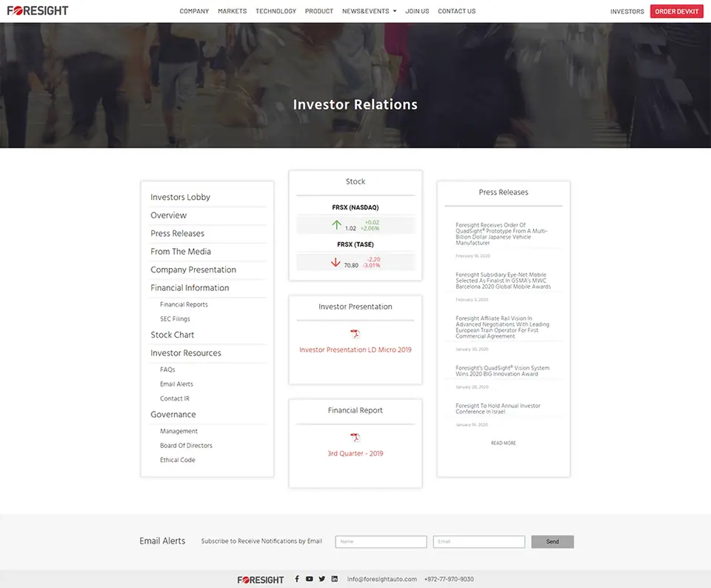Open Company Presentation in the sidebar
711x588 pixels.
tap(193, 270)
